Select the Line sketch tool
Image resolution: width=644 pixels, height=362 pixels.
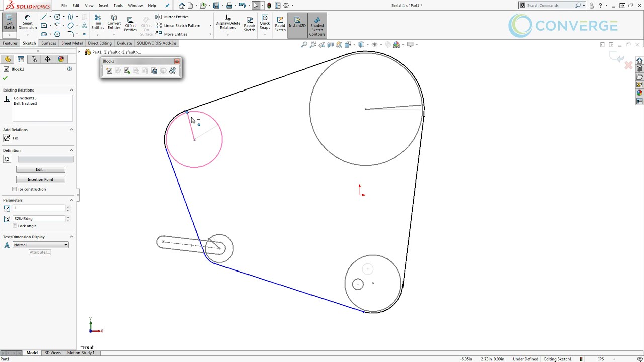(x=44, y=17)
